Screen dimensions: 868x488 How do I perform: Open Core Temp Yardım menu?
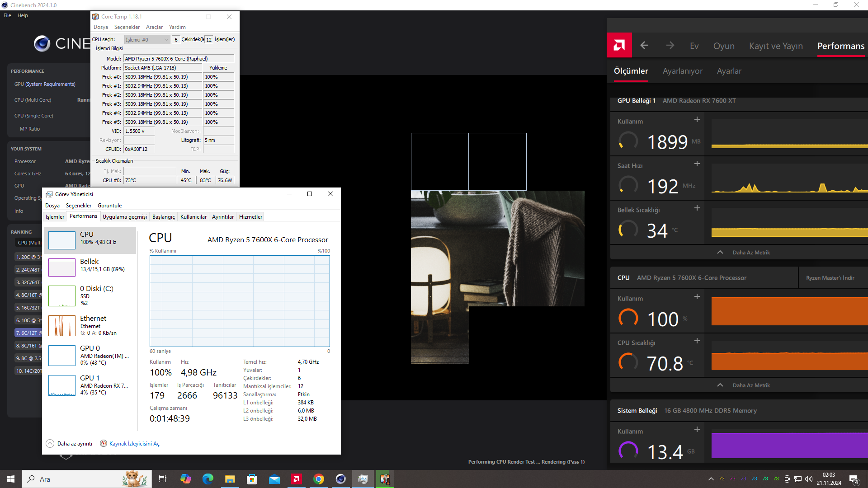[x=177, y=27]
